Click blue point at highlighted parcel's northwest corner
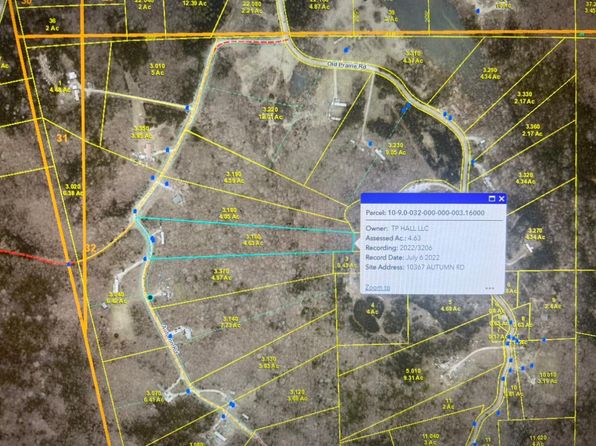This screenshot has width=596, height=446. (135, 211)
